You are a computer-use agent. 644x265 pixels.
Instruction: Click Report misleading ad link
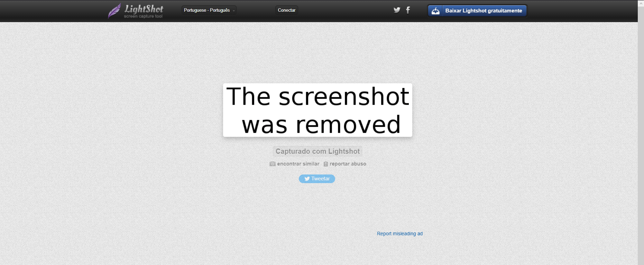point(400,234)
